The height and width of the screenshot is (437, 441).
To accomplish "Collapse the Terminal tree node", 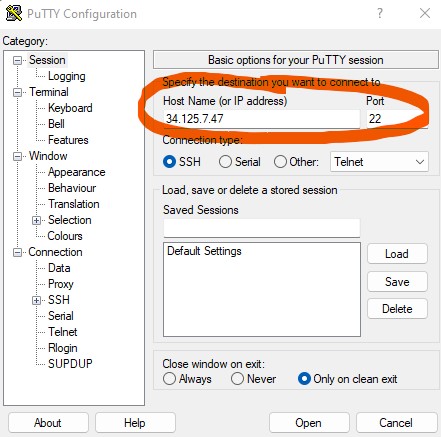I will coord(17,92).
